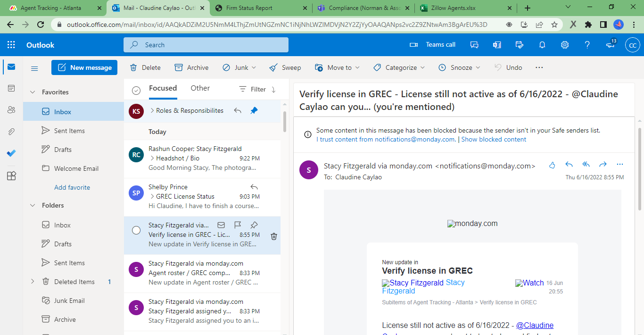Open People module in left rail
Image resolution: width=644 pixels, height=335 pixels.
click(11, 110)
